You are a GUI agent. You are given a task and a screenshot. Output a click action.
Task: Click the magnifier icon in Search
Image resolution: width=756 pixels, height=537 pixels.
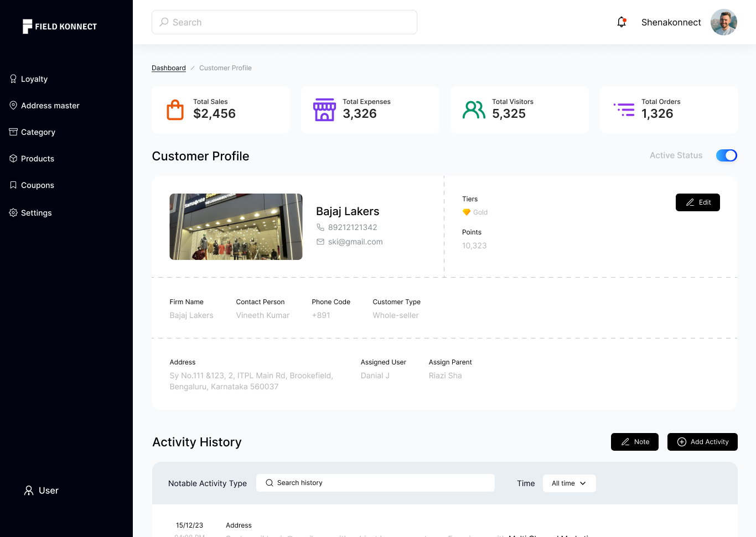click(164, 22)
